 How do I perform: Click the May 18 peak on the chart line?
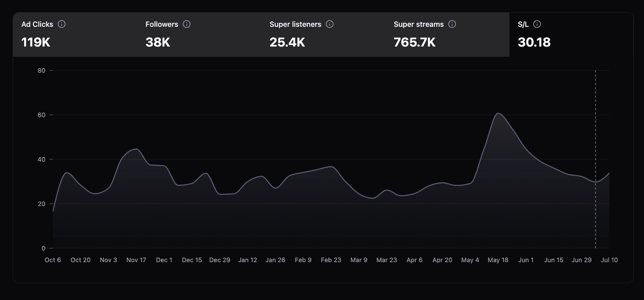coord(498,113)
